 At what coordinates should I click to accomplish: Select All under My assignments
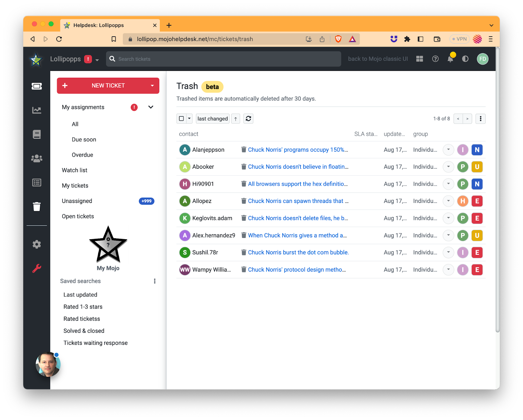75,124
